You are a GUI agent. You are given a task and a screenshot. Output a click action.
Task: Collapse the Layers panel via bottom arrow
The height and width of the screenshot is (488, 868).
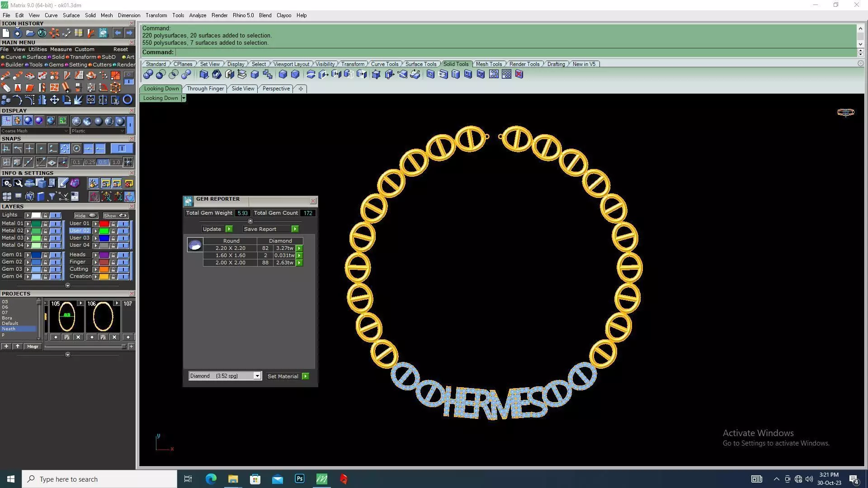pyautogui.click(x=68, y=286)
